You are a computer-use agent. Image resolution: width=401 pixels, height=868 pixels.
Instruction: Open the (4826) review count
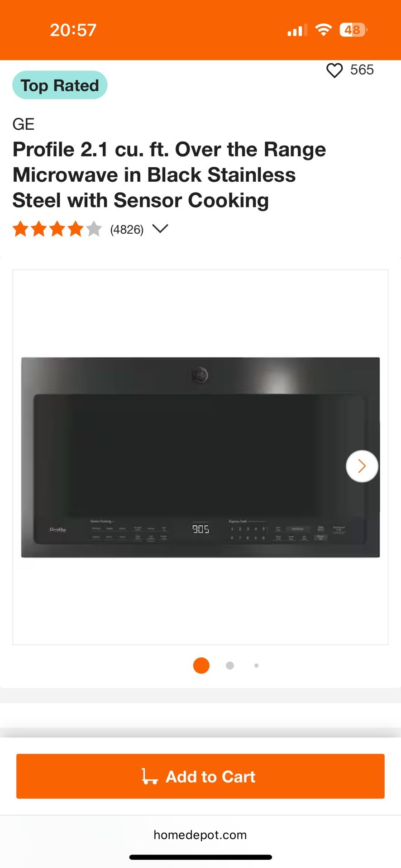point(127,230)
